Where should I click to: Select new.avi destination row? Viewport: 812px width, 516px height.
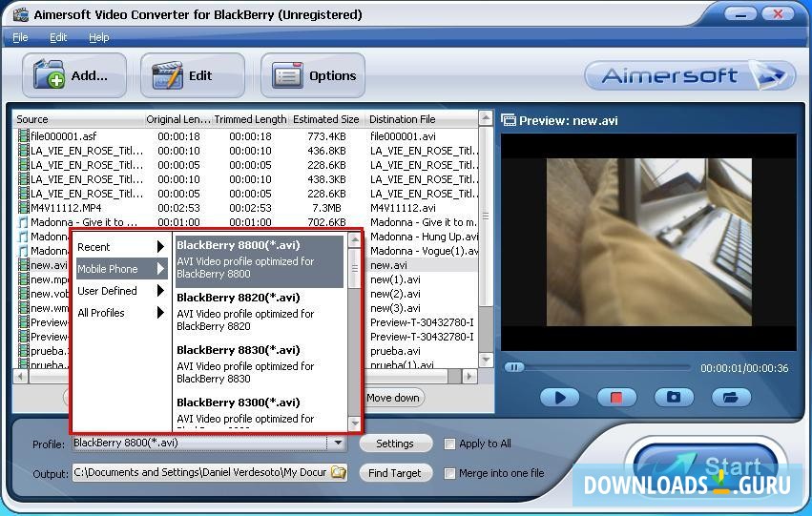point(389,265)
